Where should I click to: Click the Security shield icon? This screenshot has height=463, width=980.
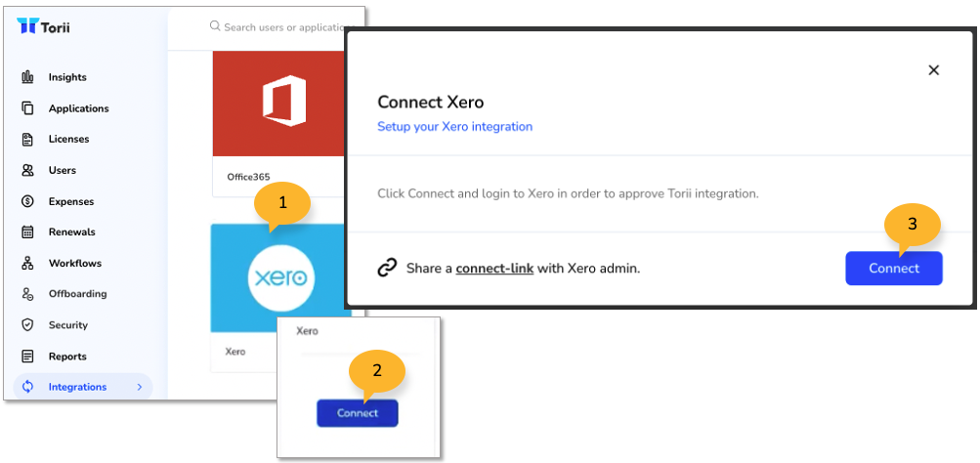pyautogui.click(x=27, y=325)
